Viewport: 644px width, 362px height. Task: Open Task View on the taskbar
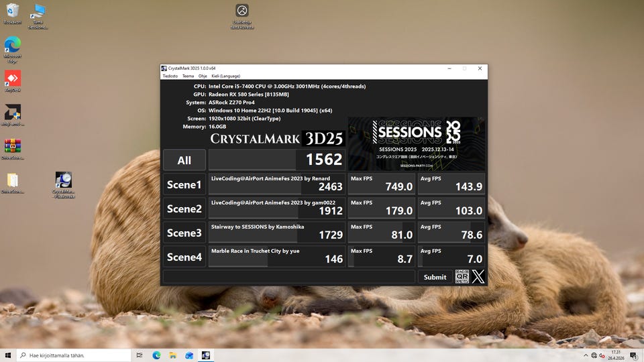(x=140, y=355)
